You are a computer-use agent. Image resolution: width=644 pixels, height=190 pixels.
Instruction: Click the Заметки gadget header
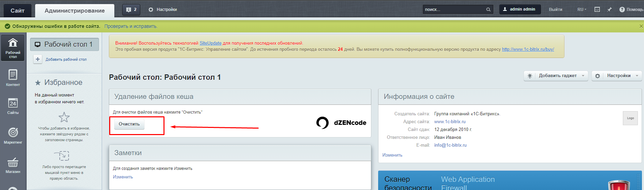pos(240,153)
